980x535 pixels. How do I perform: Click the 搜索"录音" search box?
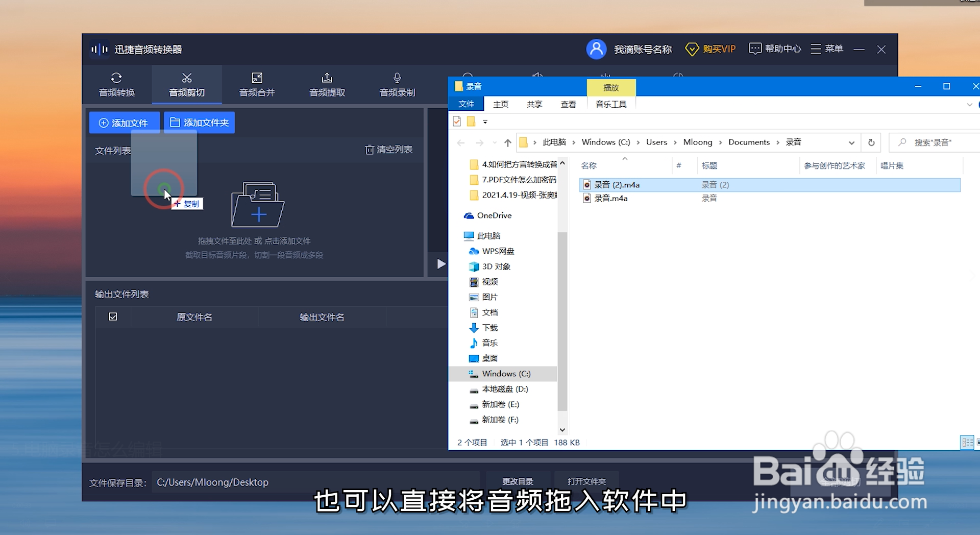(x=934, y=142)
